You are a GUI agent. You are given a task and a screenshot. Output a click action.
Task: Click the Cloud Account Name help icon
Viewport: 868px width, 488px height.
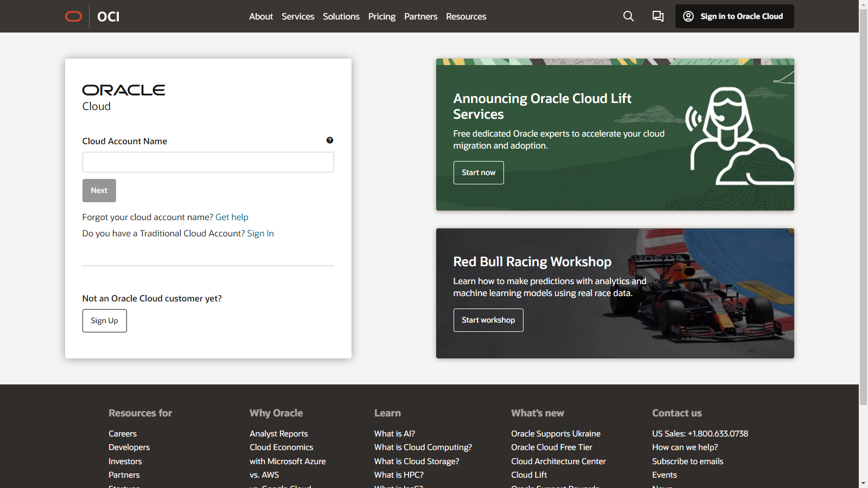(x=330, y=140)
